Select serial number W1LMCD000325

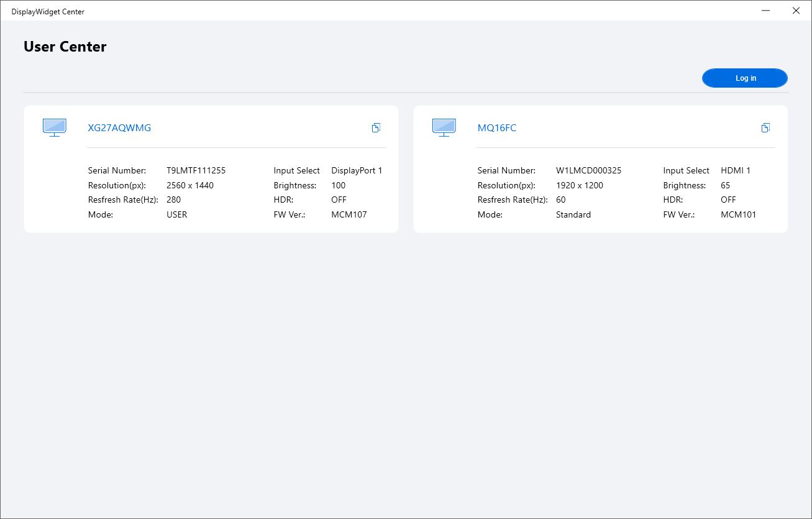tap(589, 170)
